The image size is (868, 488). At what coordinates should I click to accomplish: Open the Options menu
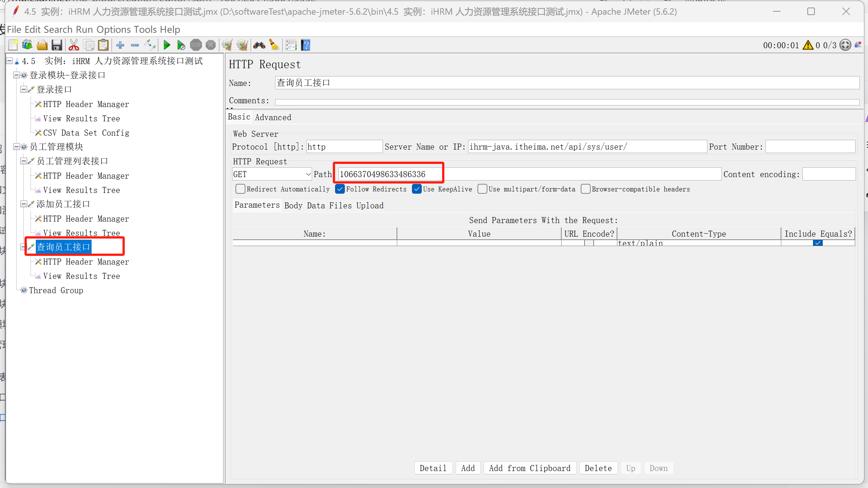click(x=113, y=29)
